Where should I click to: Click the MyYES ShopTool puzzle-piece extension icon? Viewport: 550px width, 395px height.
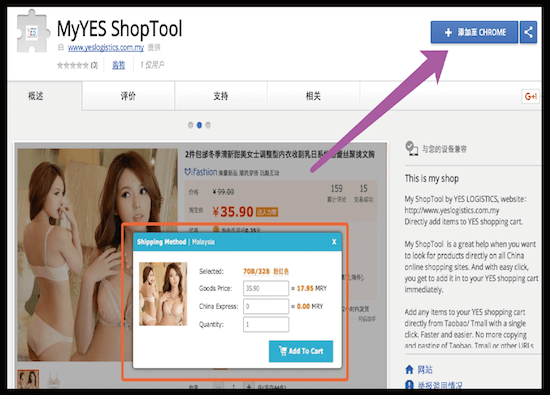pos(32,32)
